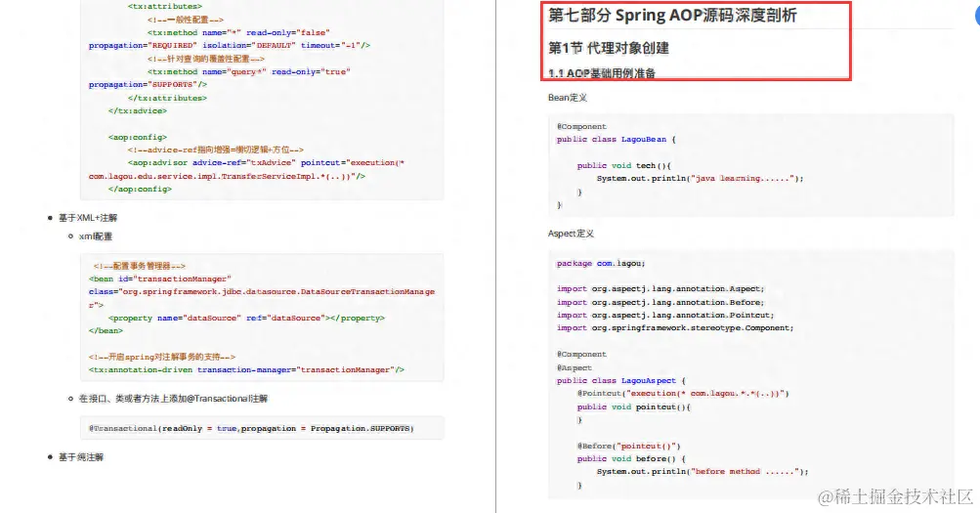
Task: Click import line ending "annotation.Before;"
Action: pyautogui.click(x=660, y=303)
